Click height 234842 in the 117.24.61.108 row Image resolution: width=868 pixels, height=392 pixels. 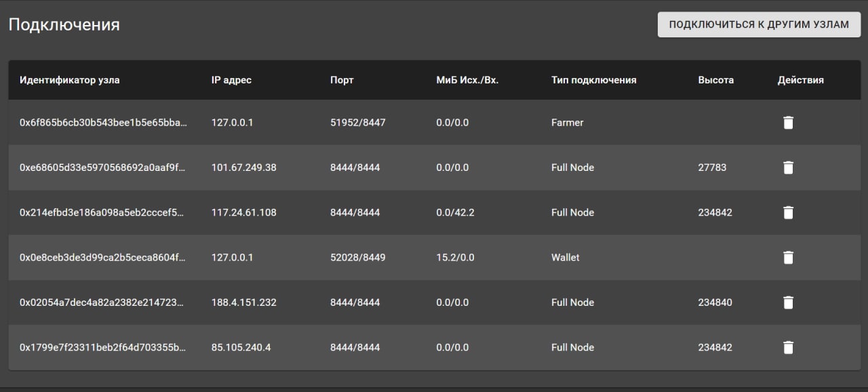[715, 212]
